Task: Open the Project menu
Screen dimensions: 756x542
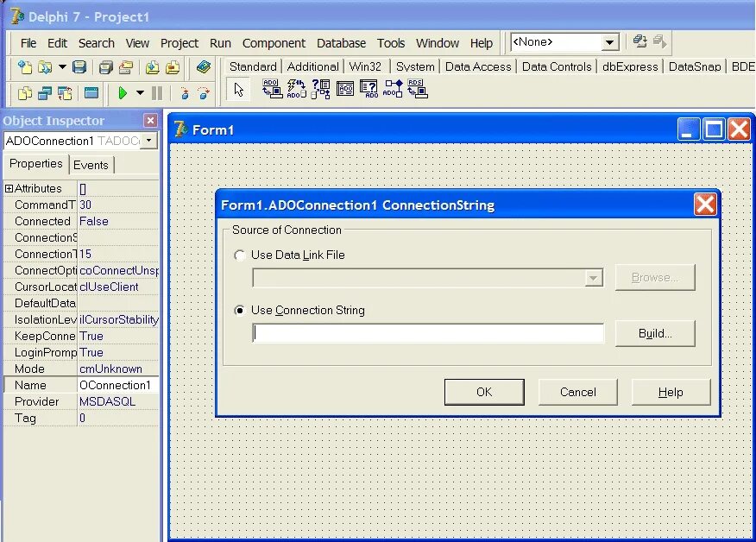Action: 180,43
